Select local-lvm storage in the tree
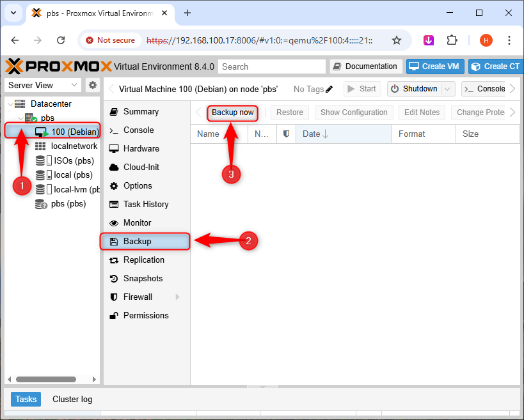This screenshot has width=524, height=420. 77,189
